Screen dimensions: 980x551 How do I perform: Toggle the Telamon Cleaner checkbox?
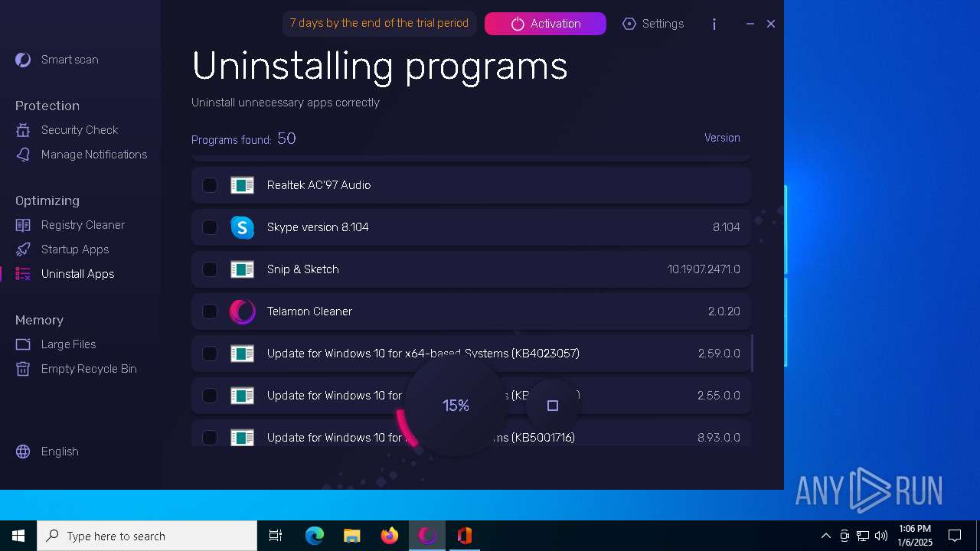[x=210, y=311]
